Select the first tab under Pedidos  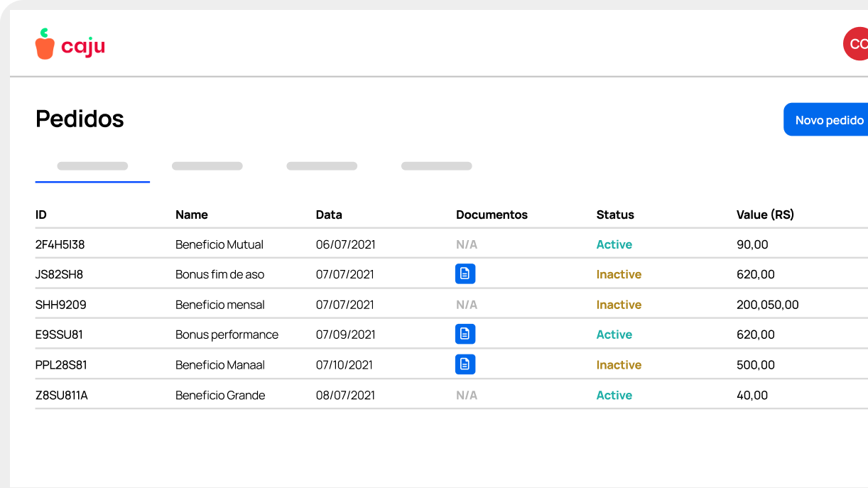(92, 166)
